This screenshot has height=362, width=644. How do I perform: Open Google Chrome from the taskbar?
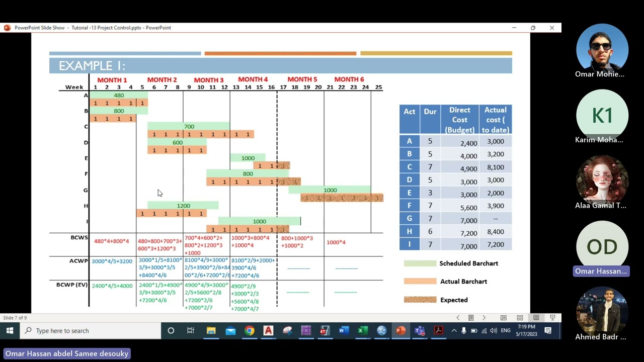250,330
